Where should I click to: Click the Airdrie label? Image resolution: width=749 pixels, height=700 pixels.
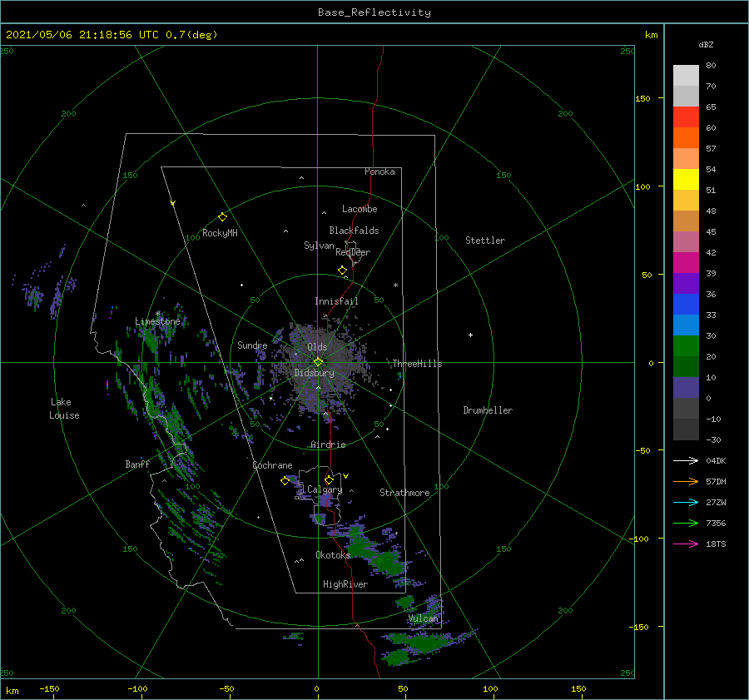point(328,444)
